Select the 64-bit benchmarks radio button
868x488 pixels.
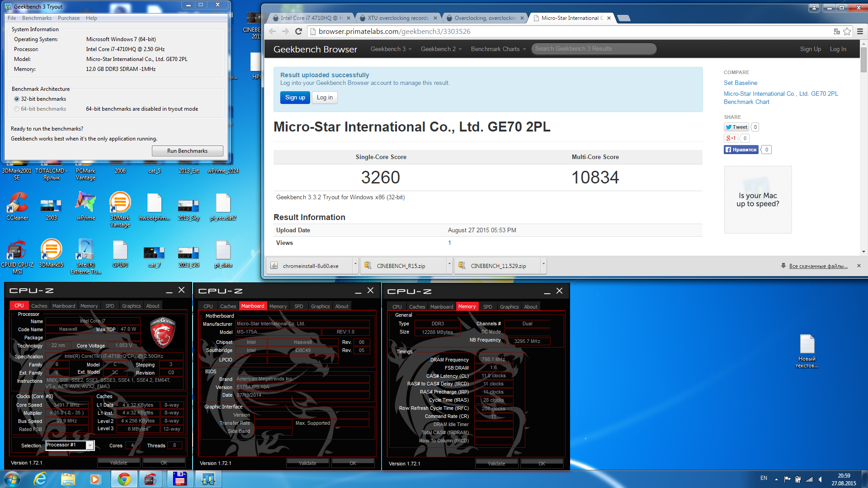[17, 109]
